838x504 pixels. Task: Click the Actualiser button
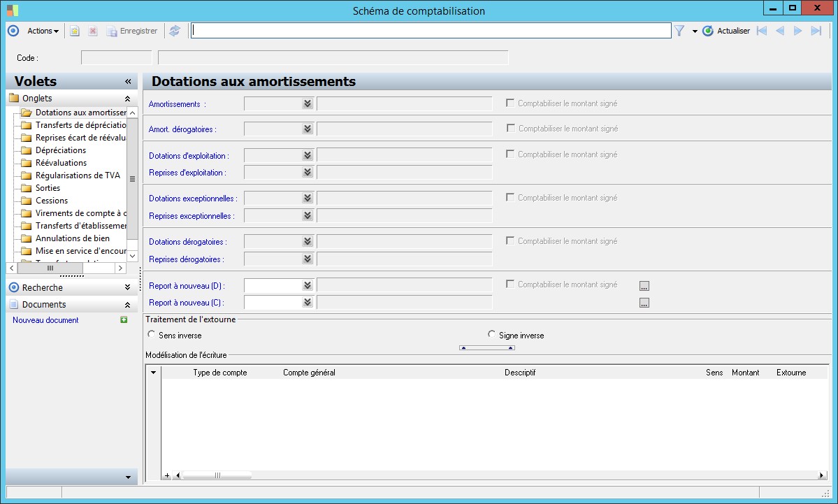point(726,31)
